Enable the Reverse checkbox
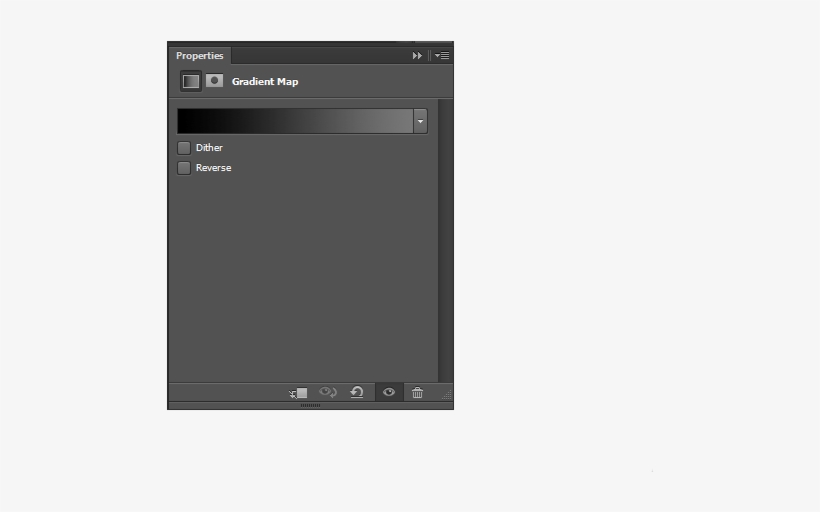820x512 pixels. [184, 168]
